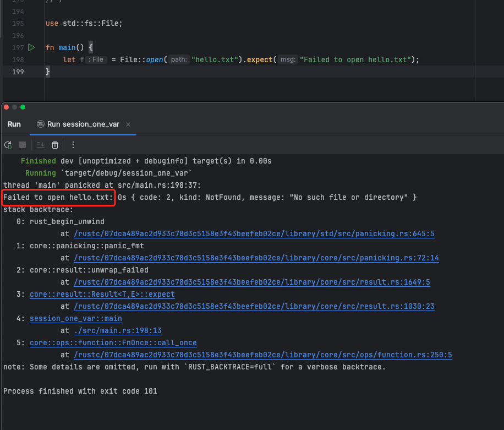Open the result.rs:1030:23 source link
The height and width of the screenshot is (430, 504).
coord(254,306)
